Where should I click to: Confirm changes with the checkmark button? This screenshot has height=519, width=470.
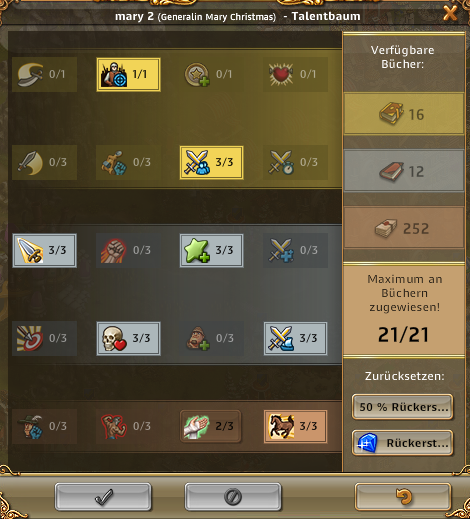click(103, 497)
